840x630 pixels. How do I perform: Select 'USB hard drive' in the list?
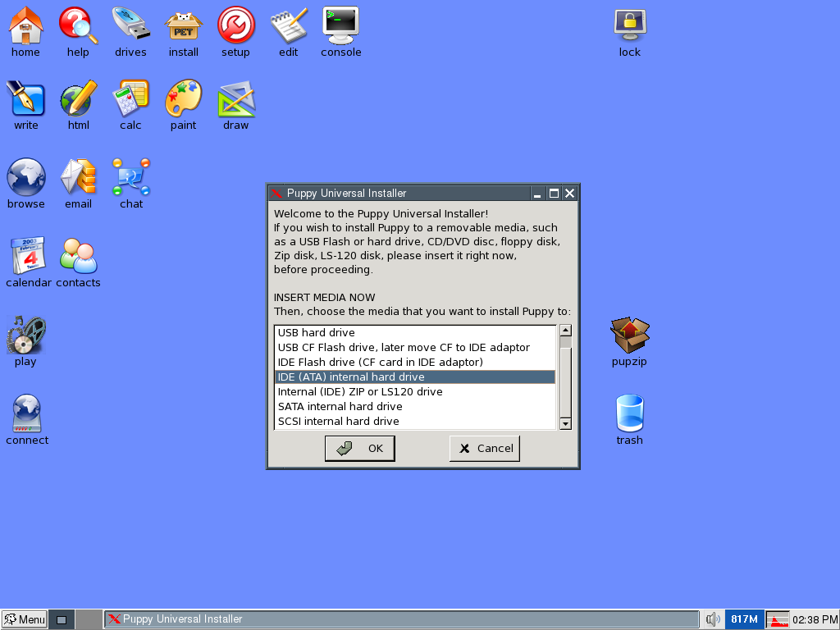(x=415, y=333)
